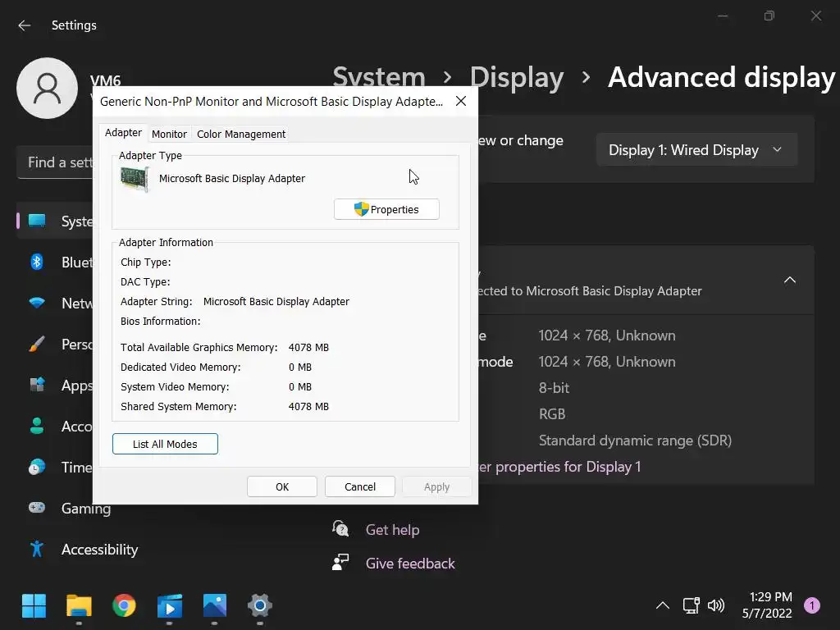Click Shared System Memory 4078 MB value
The width and height of the screenshot is (840, 630).
[x=308, y=407]
